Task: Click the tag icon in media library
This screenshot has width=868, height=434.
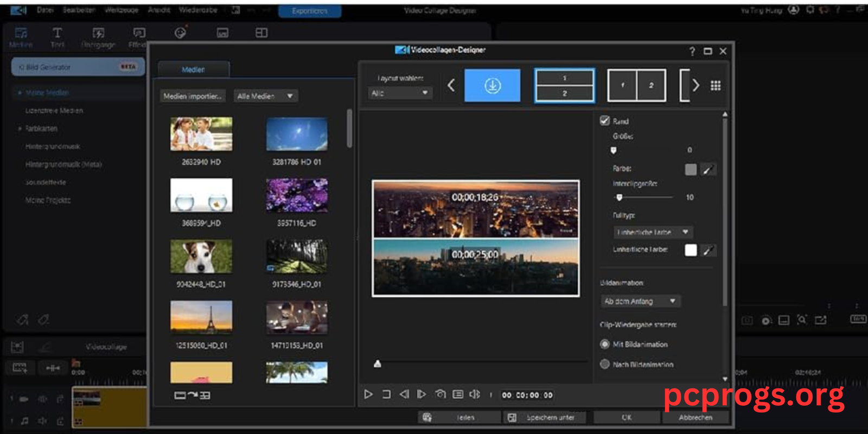Action: click(22, 320)
